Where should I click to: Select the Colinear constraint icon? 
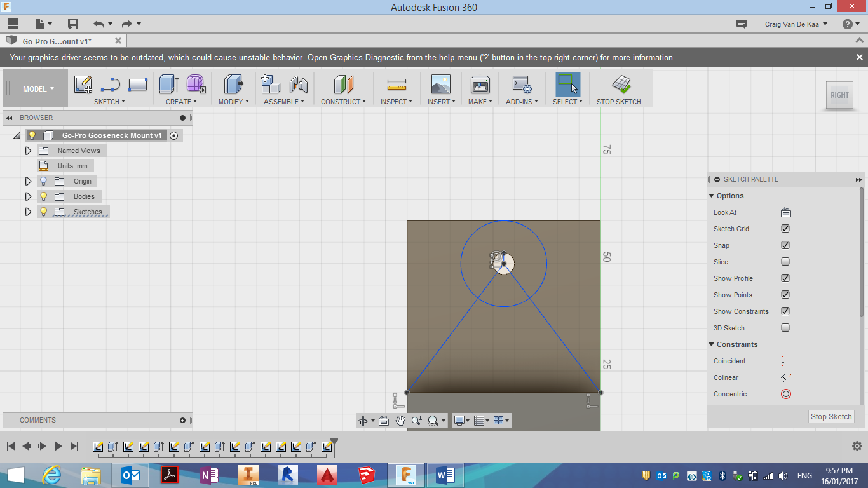point(786,377)
